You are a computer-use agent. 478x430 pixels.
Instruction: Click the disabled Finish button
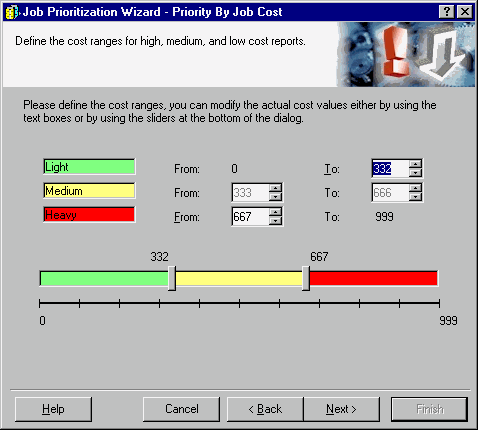click(x=430, y=409)
